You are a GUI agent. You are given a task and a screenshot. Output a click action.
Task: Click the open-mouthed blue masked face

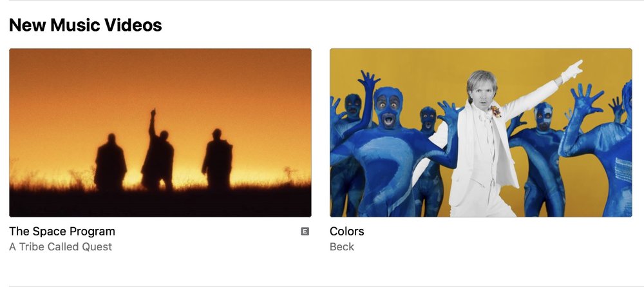pyautogui.click(x=388, y=108)
